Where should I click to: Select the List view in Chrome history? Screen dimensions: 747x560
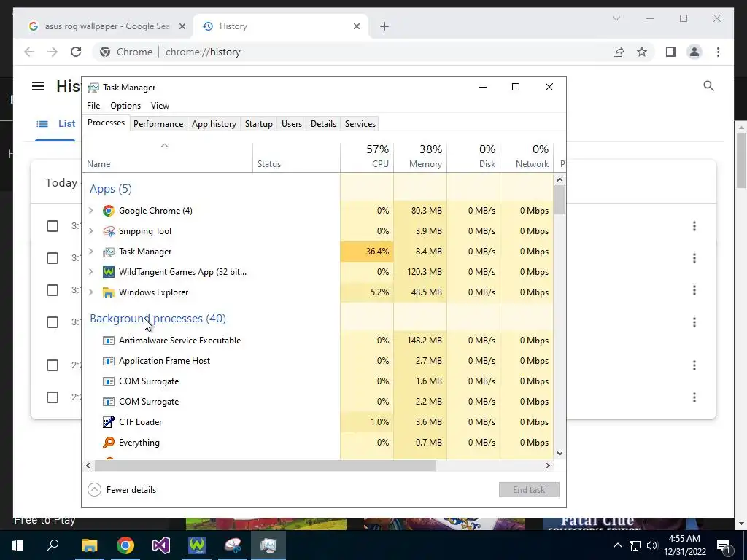(x=55, y=124)
